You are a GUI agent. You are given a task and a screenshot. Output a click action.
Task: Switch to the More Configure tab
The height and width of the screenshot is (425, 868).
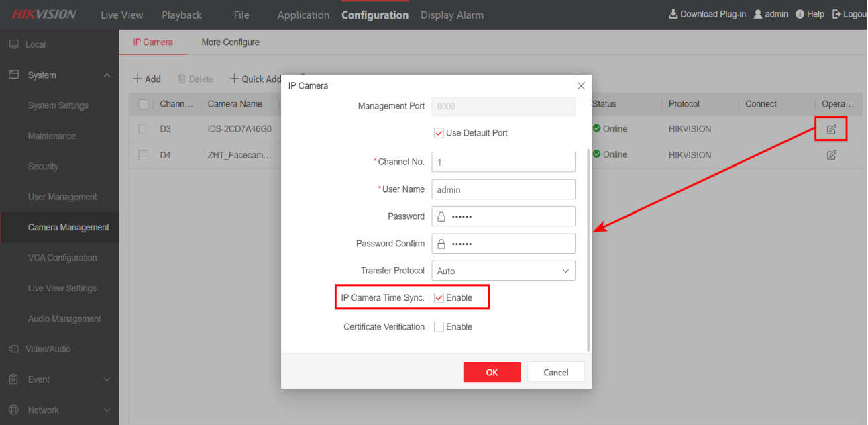(x=230, y=42)
